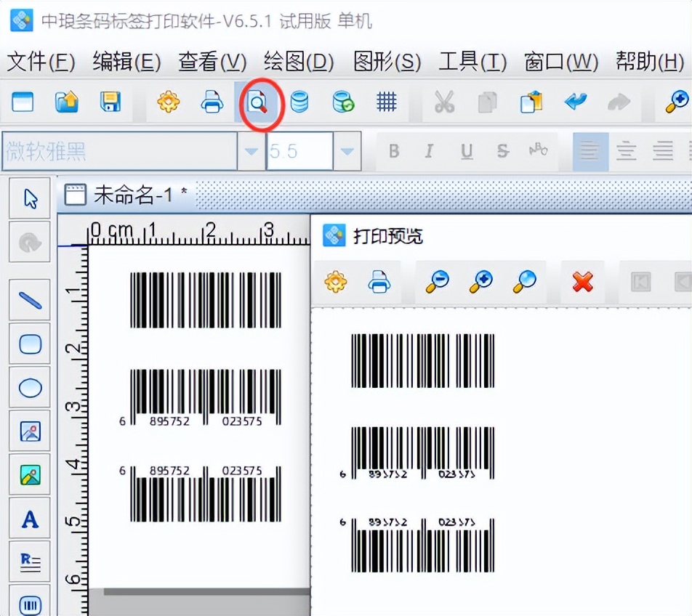Select canvas barcode with digits above bars
692x616 pixels.
tap(201, 494)
